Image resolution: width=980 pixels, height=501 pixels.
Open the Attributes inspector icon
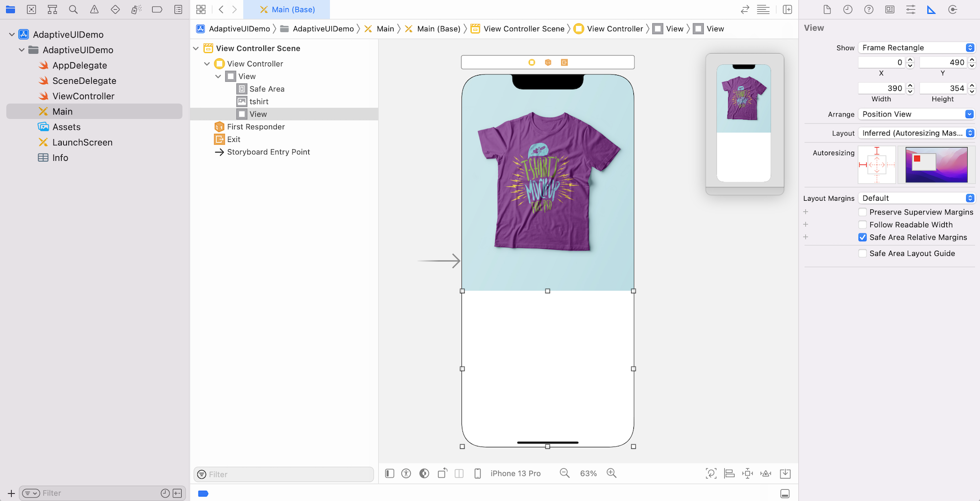911,10
